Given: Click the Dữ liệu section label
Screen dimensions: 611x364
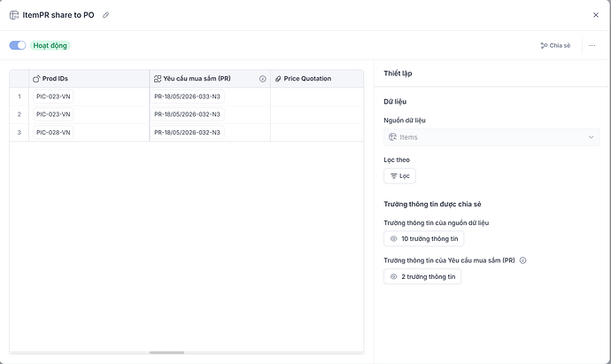Looking at the screenshot, I should click(x=395, y=102).
